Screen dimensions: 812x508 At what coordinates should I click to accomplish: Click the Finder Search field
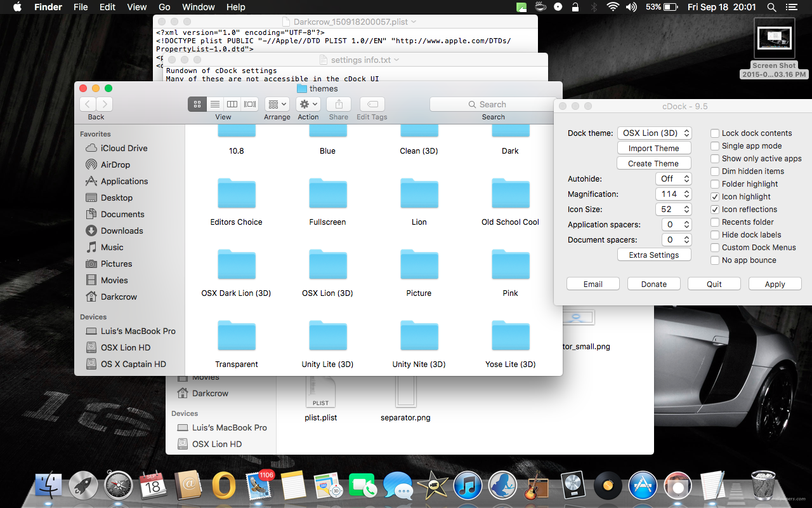[x=493, y=104]
